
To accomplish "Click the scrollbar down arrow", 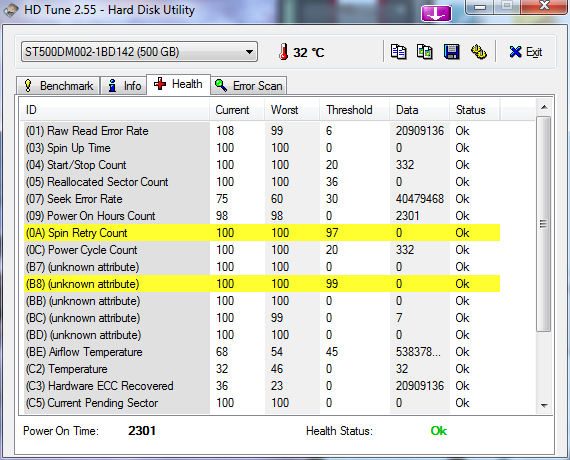I will coord(544,405).
